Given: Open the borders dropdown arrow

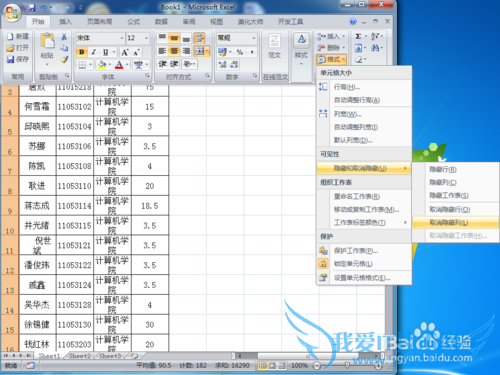Looking at the screenshot, I should click(90, 65).
